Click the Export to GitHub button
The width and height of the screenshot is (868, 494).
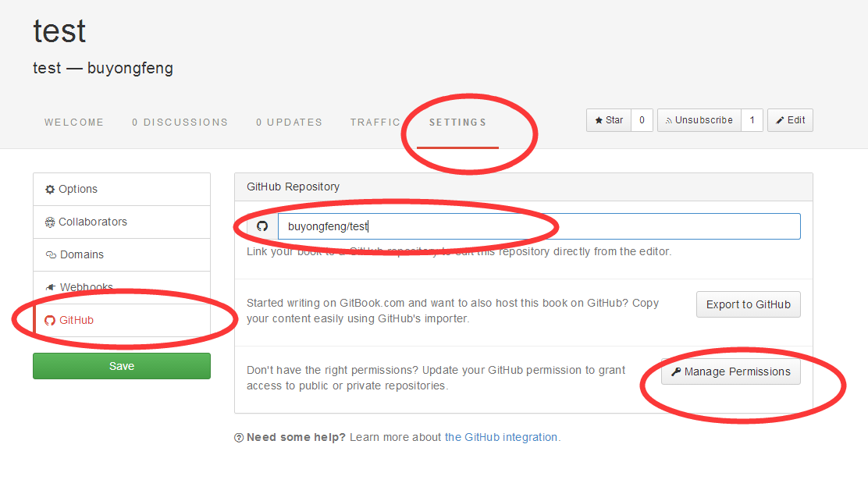(x=748, y=304)
